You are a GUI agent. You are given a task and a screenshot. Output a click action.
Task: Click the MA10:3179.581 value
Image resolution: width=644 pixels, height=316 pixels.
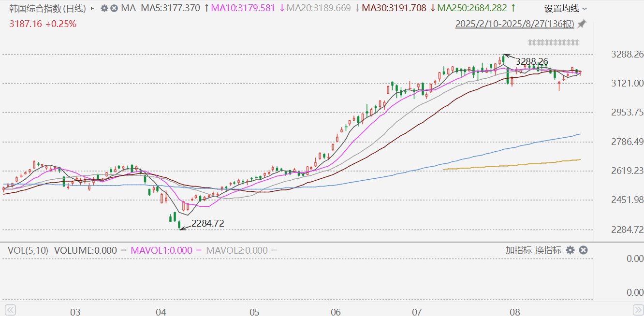click(244, 8)
